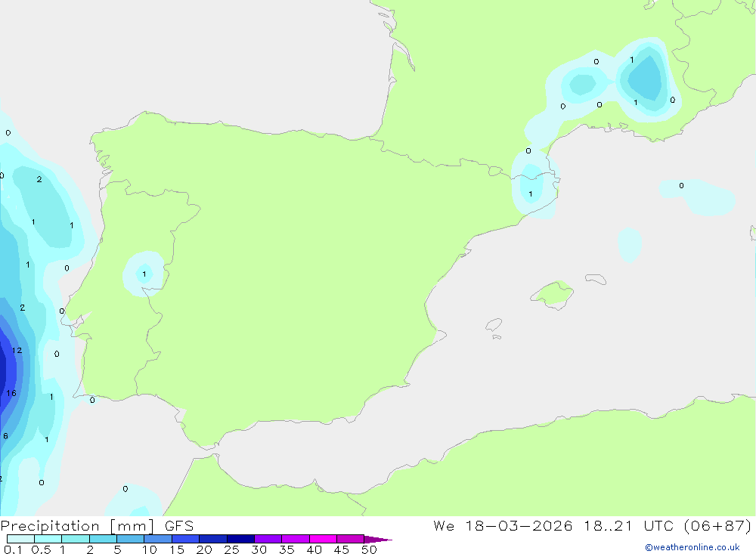The height and width of the screenshot is (554, 756).
Task: Click the (06+87) forecast hour text
Action: click(x=717, y=525)
